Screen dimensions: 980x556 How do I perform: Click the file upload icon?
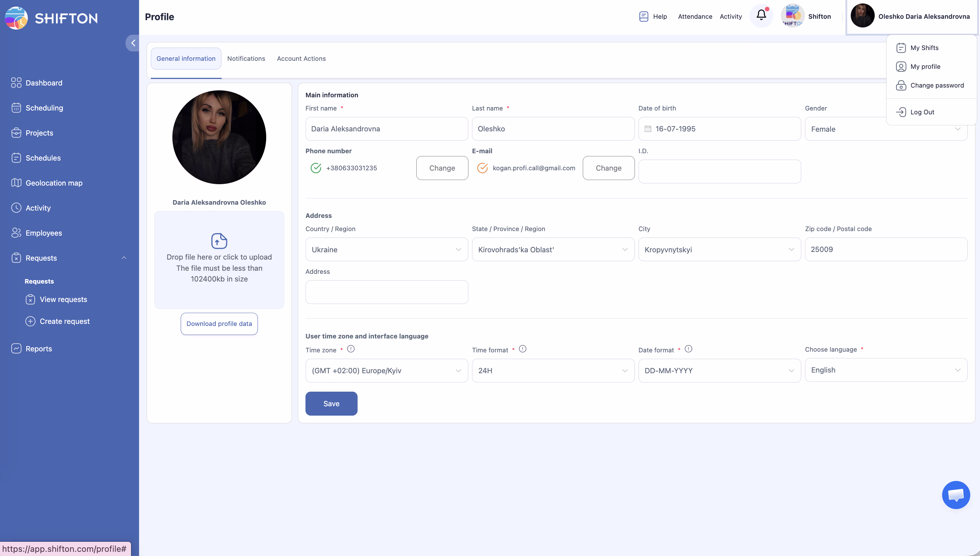click(x=219, y=241)
